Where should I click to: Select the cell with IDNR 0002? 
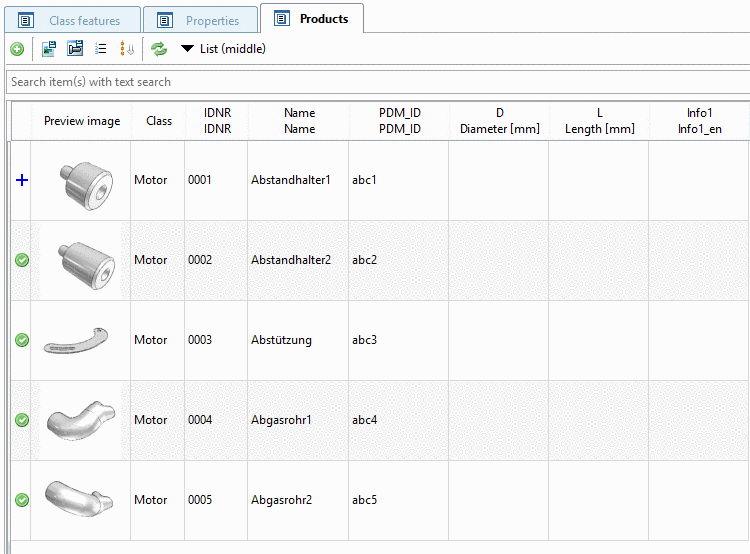tap(216, 260)
